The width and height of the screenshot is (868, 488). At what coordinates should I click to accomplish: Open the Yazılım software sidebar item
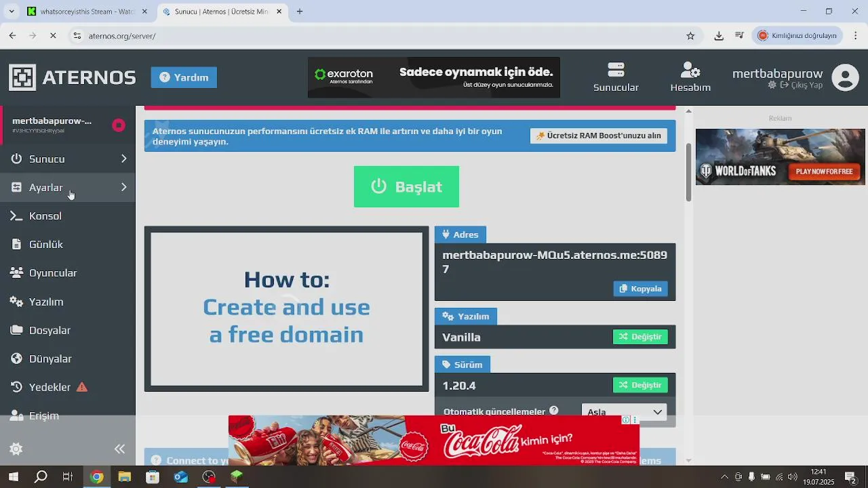(68, 302)
